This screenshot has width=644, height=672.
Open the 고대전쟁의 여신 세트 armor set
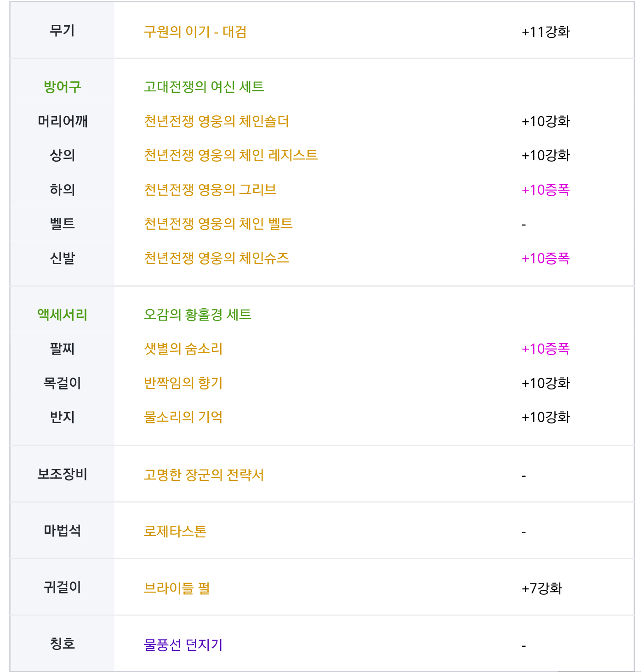(x=204, y=87)
